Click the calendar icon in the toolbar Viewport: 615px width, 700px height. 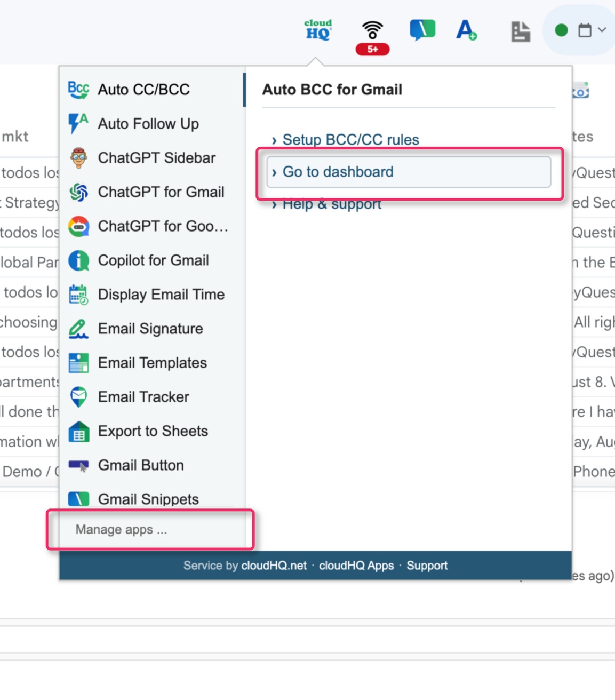585,30
